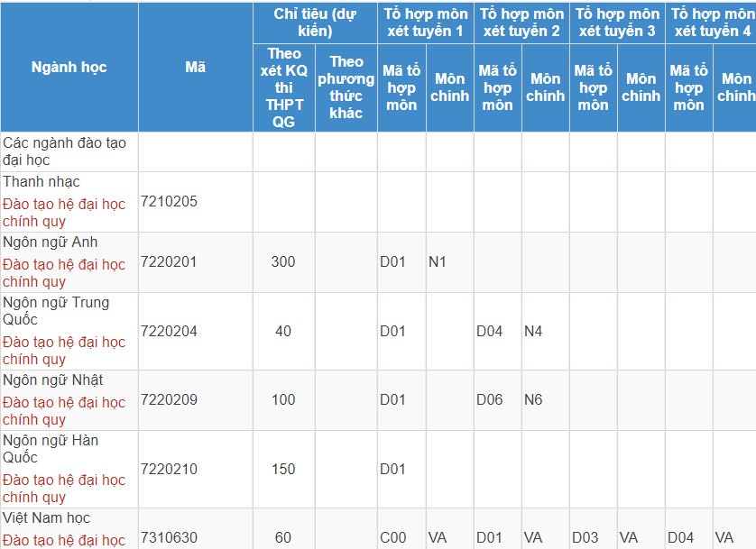Open the training link under Thanh nhạc

[64, 213]
